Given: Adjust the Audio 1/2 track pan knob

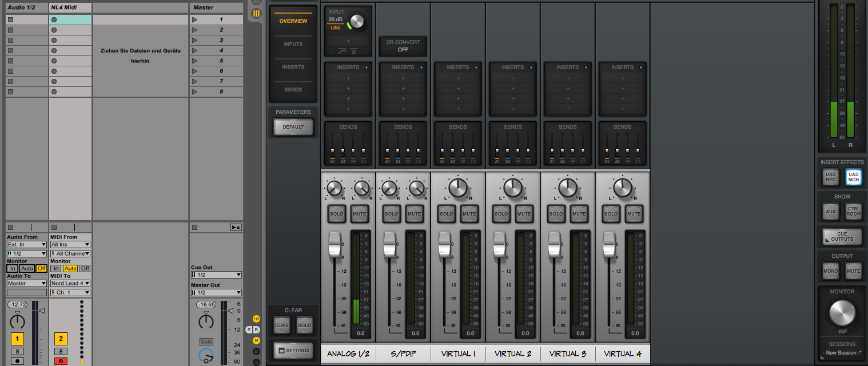Looking at the screenshot, I should (x=17, y=321).
